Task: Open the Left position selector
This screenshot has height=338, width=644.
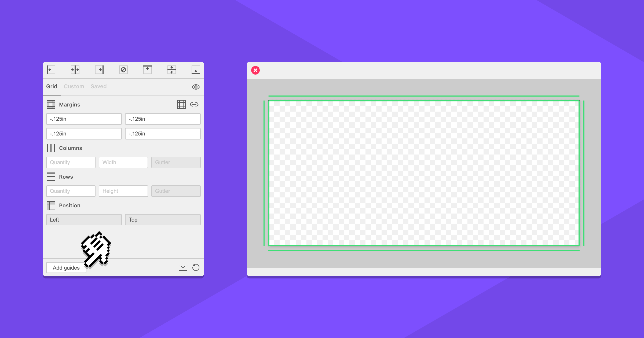Action: 84,219
